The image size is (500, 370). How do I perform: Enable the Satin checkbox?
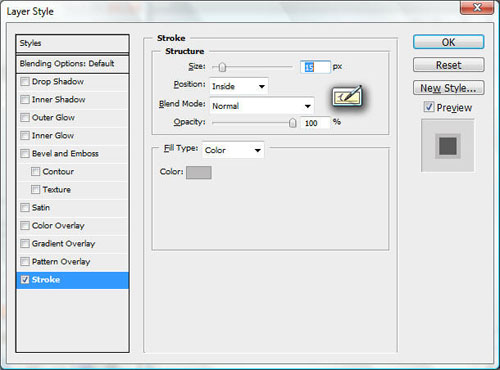25,208
